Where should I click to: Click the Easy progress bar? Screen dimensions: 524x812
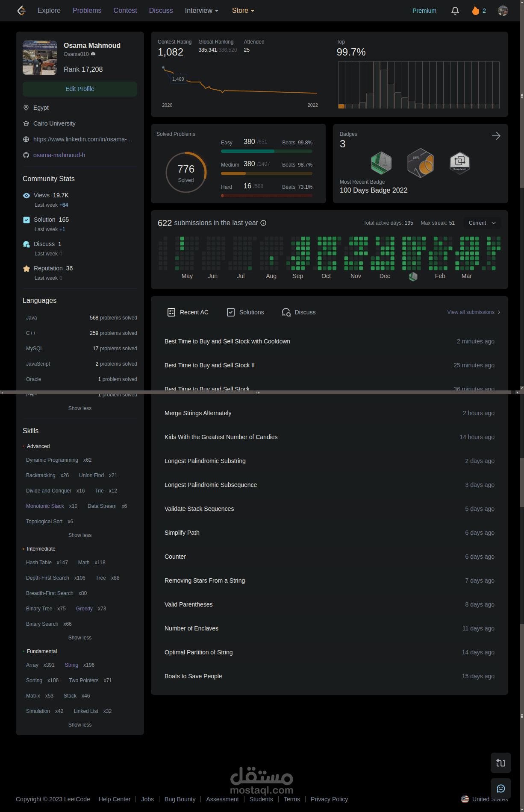[267, 151]
